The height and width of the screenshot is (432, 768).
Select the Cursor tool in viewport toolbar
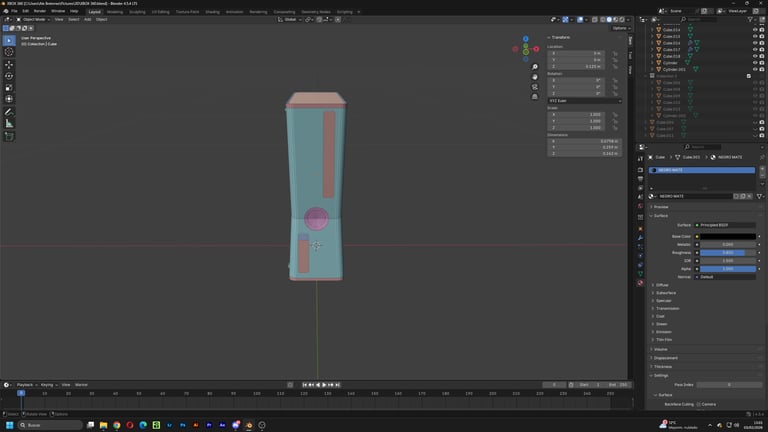[x=9, y=52]
